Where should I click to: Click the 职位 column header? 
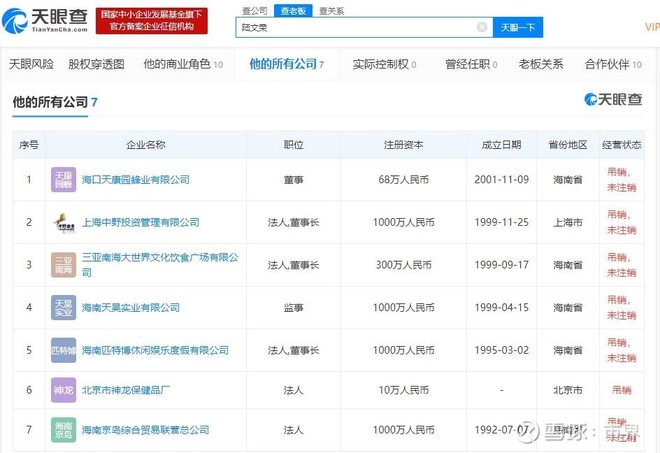293,145
